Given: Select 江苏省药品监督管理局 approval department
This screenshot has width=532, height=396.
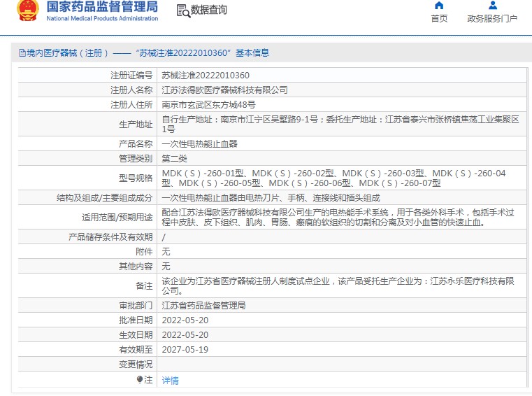Looking at the screenshot, I should 203,305.
